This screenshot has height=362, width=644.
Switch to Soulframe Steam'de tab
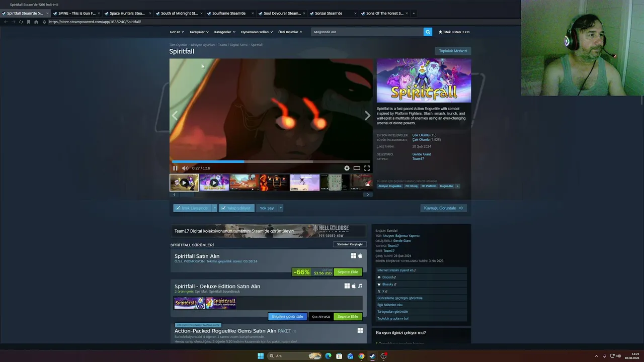coord(229,13)
